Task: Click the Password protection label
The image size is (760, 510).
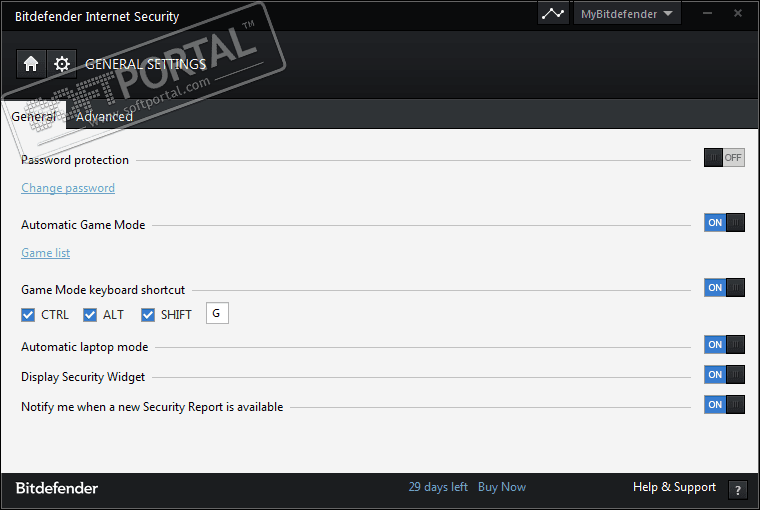Action: [75, 160]
